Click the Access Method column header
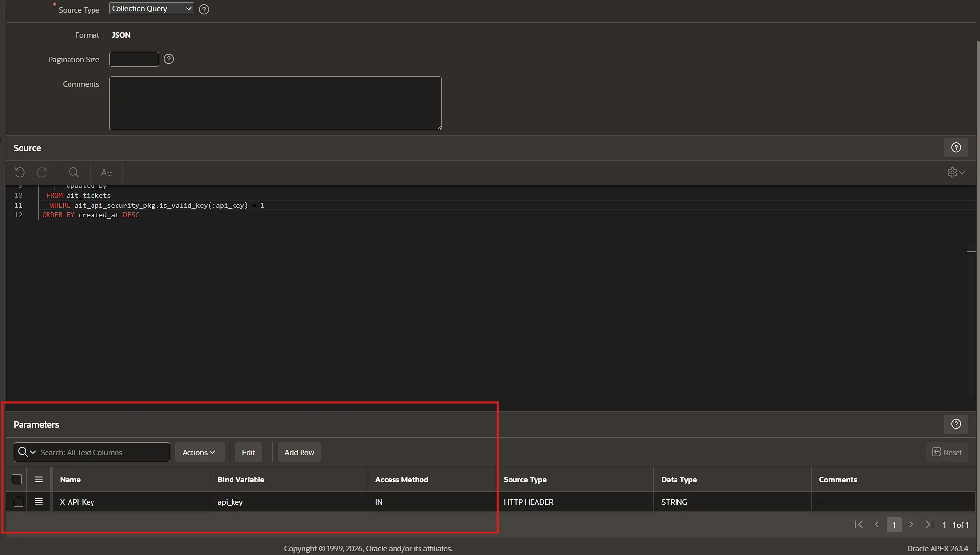Screen dimensions: 980x555 tap(432, 480)
